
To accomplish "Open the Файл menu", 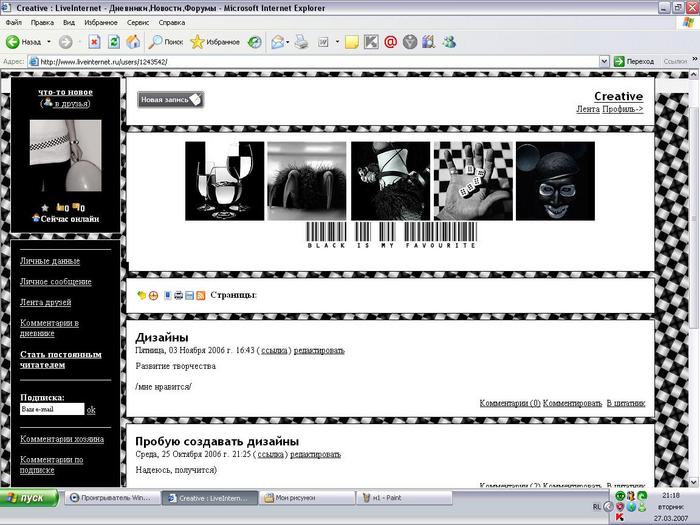I will 13,22.
